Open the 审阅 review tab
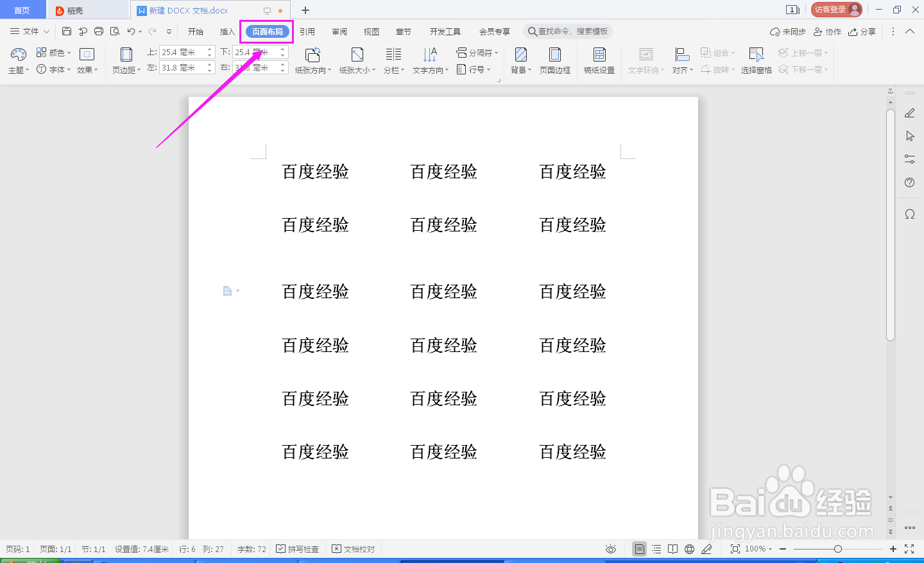Viewport: 924px width, 563px height. pos(339,31)
